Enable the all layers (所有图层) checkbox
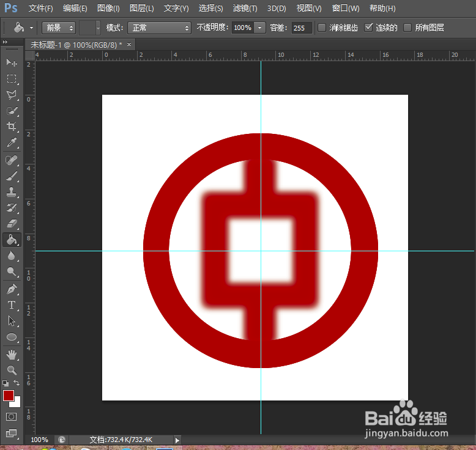 click(407, 28)
